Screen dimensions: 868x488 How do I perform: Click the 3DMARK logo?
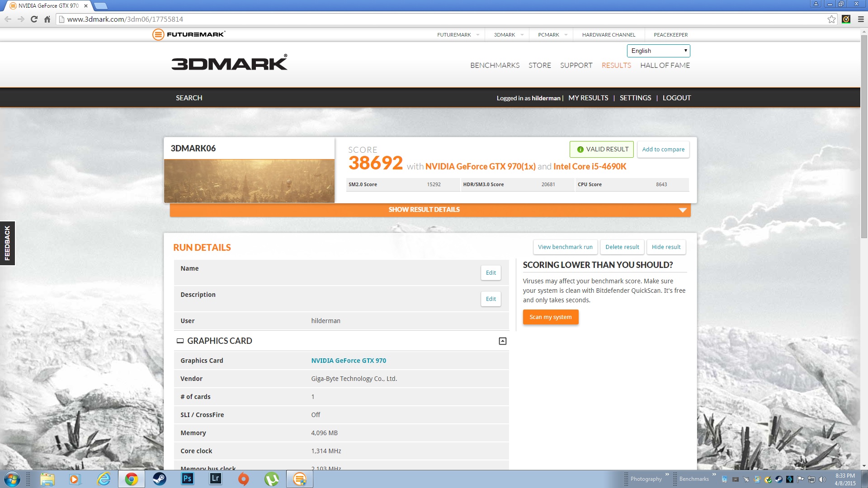point(229,63)
